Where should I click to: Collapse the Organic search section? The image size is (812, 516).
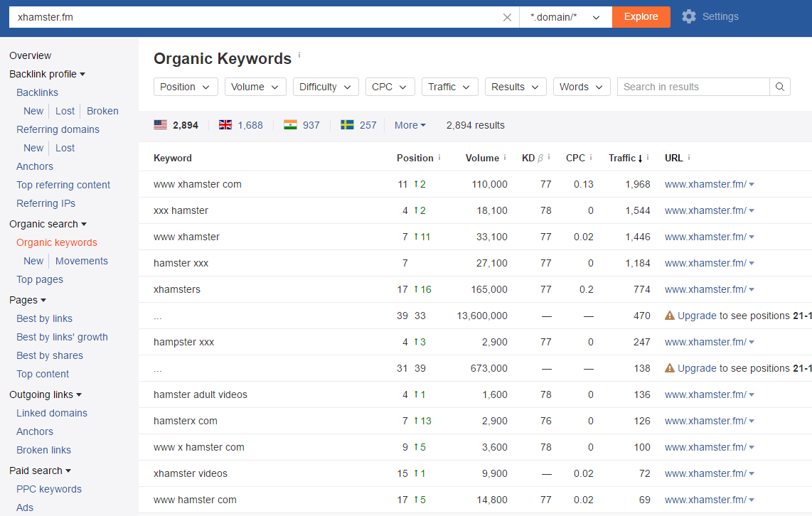(x=48, y=224)
